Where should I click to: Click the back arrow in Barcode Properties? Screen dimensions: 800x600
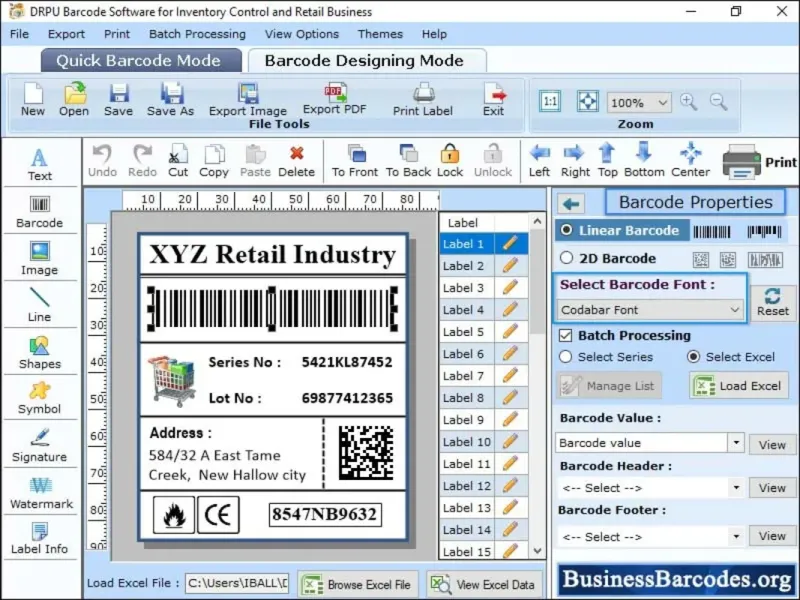click(x=571, y=204)
